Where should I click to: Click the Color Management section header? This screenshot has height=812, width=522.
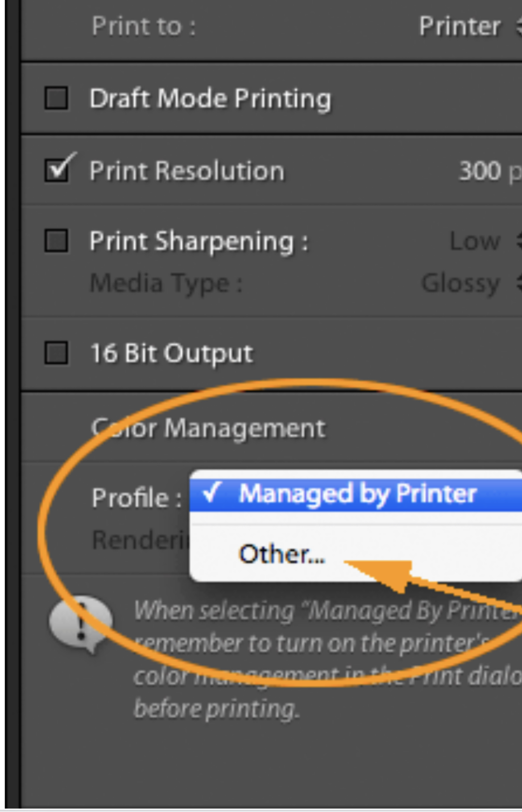point(208,429)
